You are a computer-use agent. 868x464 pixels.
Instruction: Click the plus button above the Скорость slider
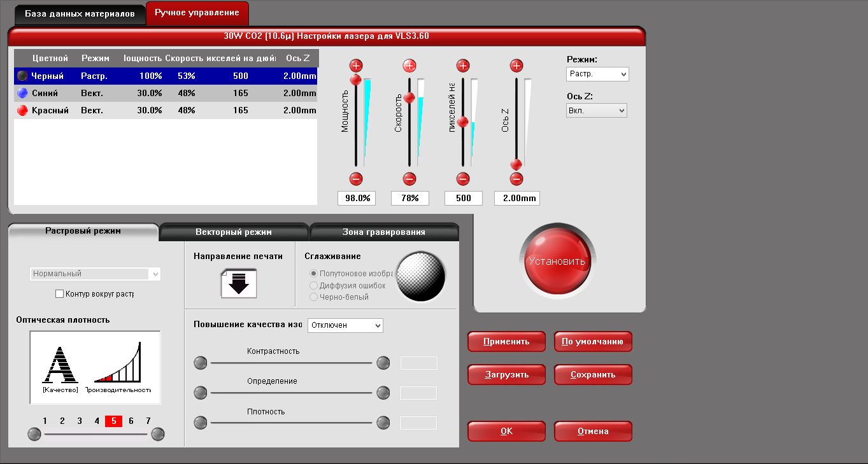(x=409, y=66)
